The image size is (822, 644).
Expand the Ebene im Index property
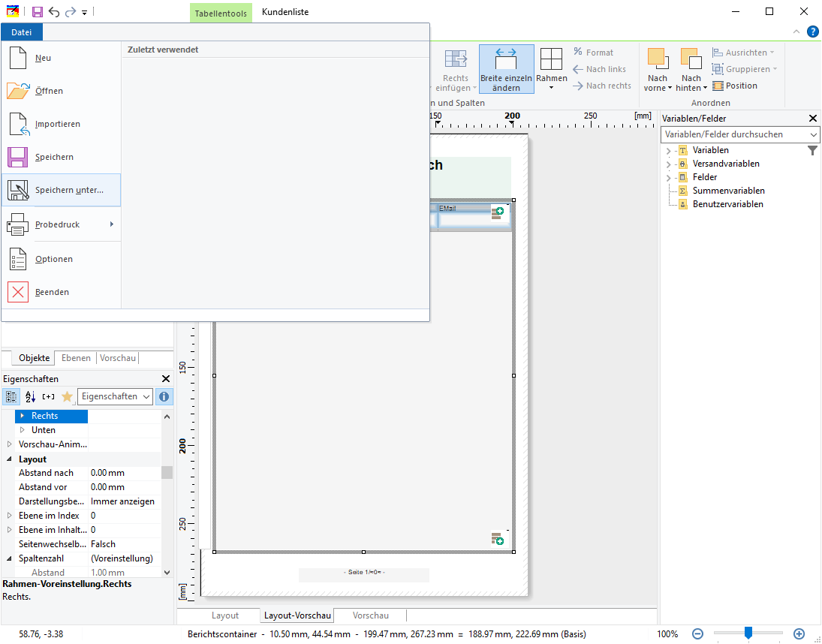(10, 516)
